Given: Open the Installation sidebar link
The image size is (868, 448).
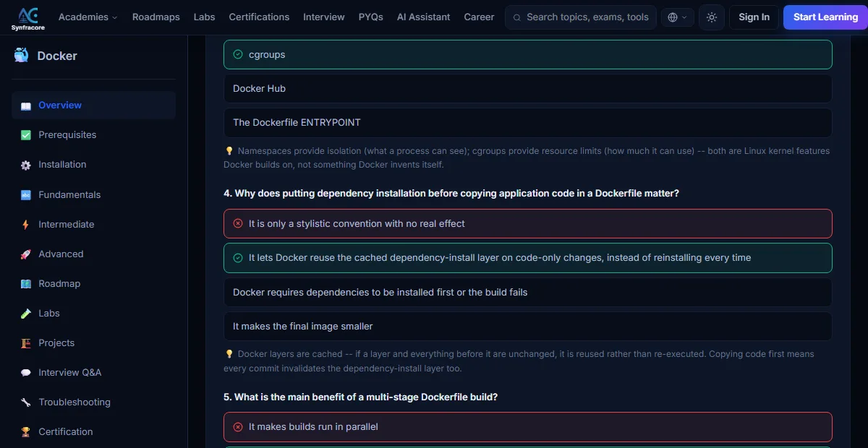Looking at the screenshot, I should (93, 165).
